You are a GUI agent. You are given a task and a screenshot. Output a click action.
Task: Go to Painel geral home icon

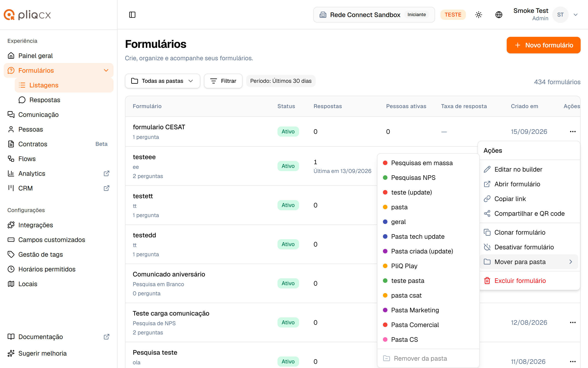pos(11,55)
